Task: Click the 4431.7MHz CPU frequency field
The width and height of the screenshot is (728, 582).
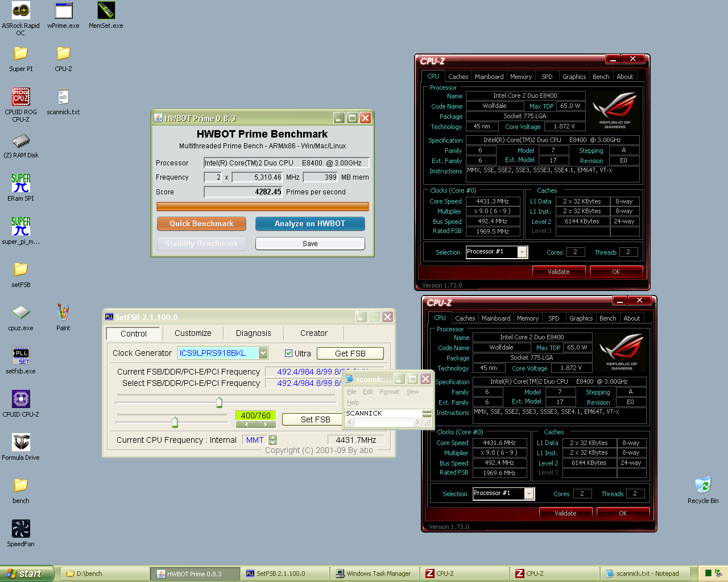Action: click(356, 440)
